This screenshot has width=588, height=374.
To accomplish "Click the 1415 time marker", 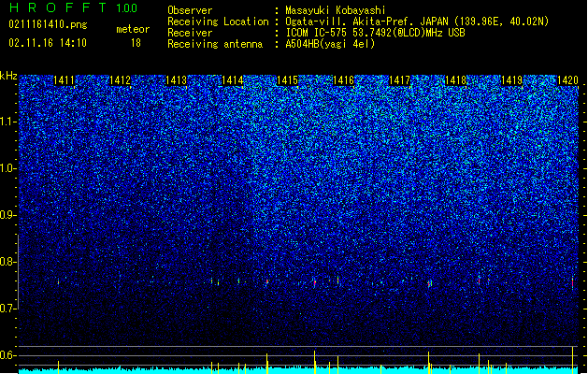I will tap(287, 80).
